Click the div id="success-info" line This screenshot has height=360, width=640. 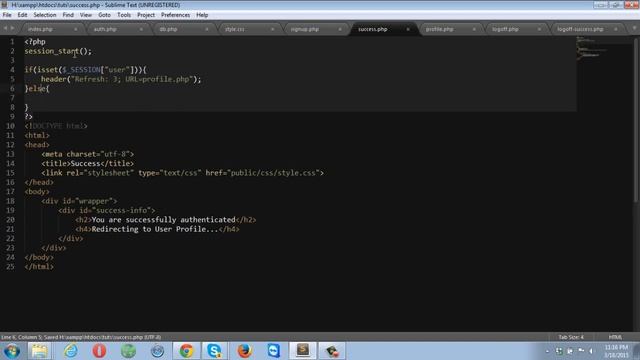[107, 211]
